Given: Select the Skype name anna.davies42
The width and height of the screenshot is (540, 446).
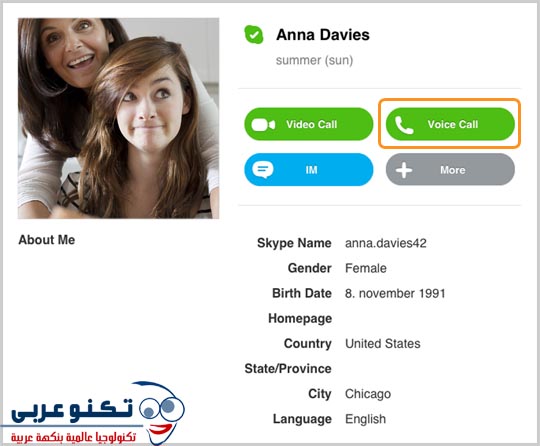Looking at the screenshot, I should [x=386, y=243].
